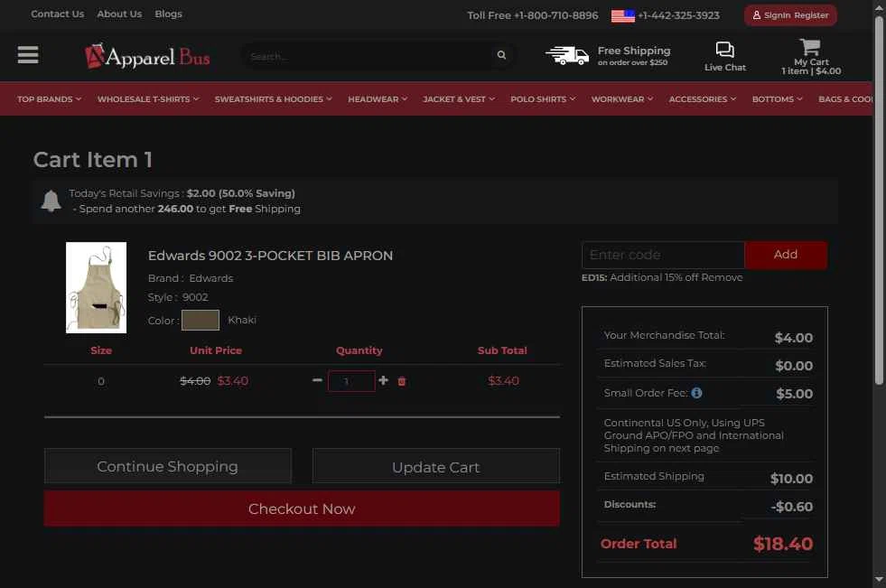Image resolution: width=886 pixels, height=588 pixels.
Task: Click 'Estimated Shipping' label
Action: (x=654, y=476)
